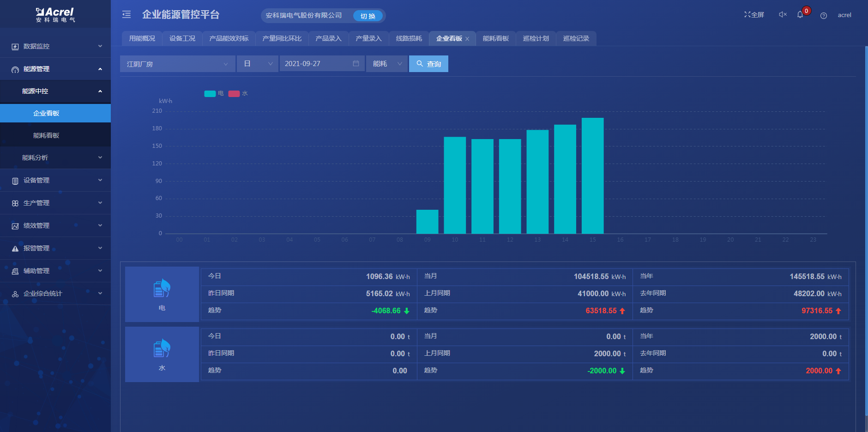868x432 pixels.
Task: Toggle the 水 series in the chart legend
Action: [x=240, y=93]
